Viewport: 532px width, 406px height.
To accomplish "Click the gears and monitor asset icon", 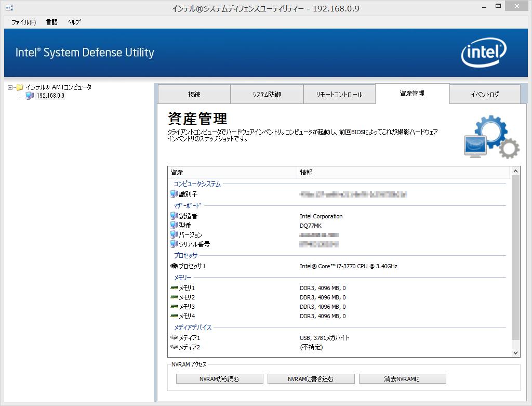I will 491,137.
